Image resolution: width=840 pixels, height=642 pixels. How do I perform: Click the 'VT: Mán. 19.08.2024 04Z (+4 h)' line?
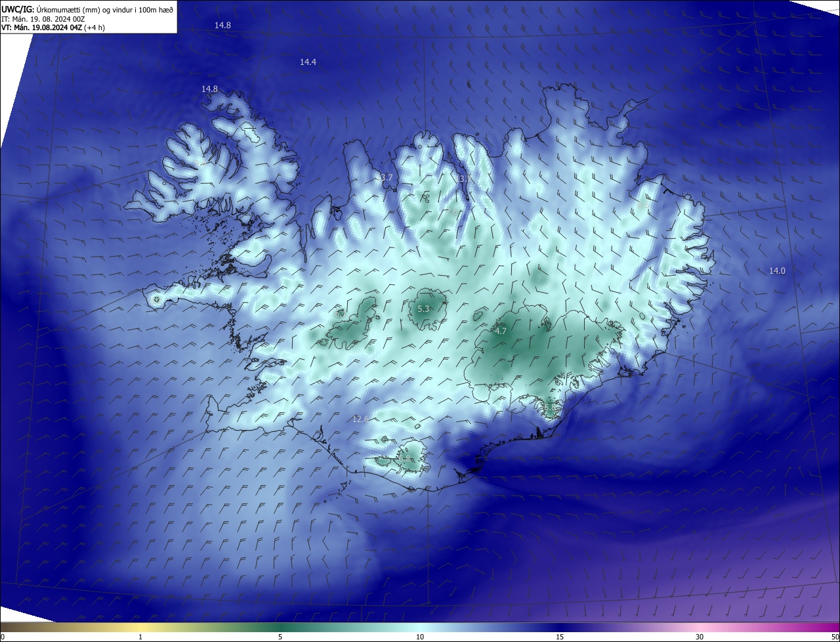point(53,28)
